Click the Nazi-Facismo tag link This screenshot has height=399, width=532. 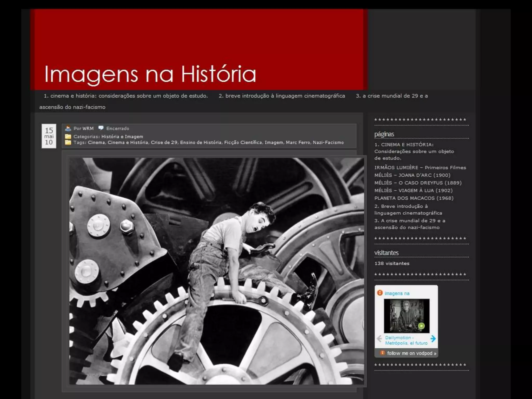tap(328, 142)
